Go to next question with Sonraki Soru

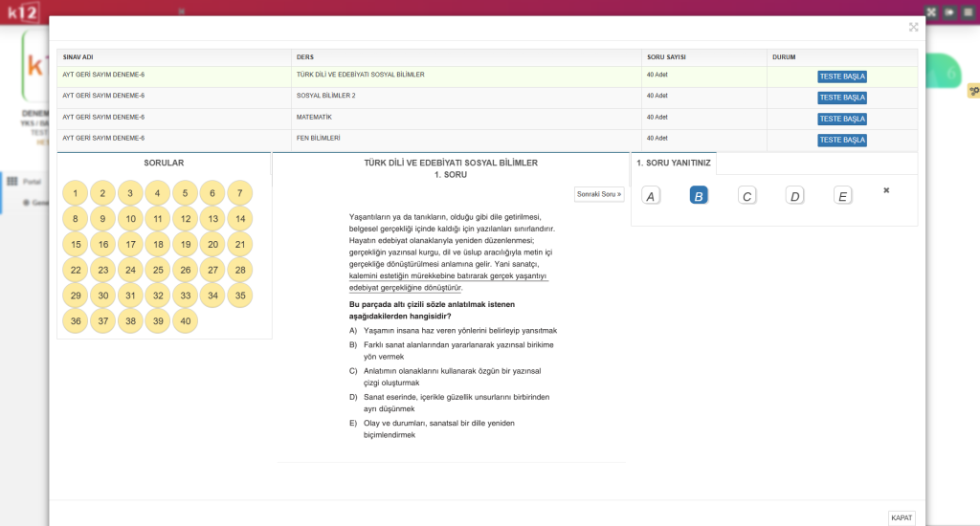599,194
